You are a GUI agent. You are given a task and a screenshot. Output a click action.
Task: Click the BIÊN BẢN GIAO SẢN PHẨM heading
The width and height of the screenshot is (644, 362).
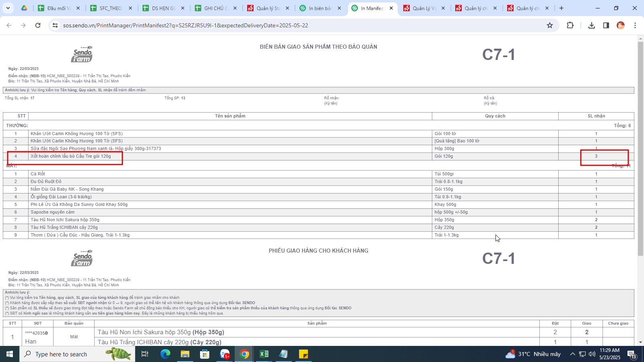coord(318,47)
